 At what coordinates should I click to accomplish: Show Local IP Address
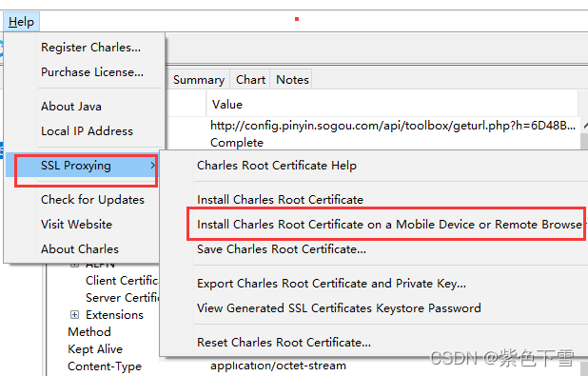(x=87, y=131)
